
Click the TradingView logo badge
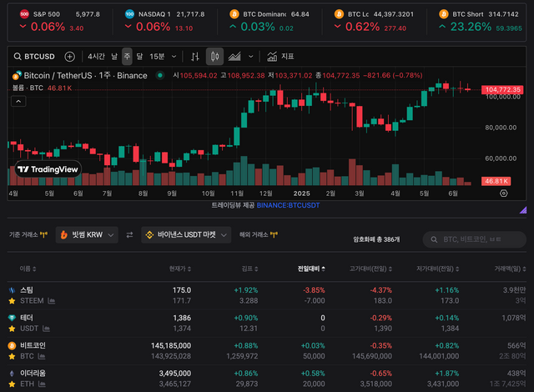(48, 169)
